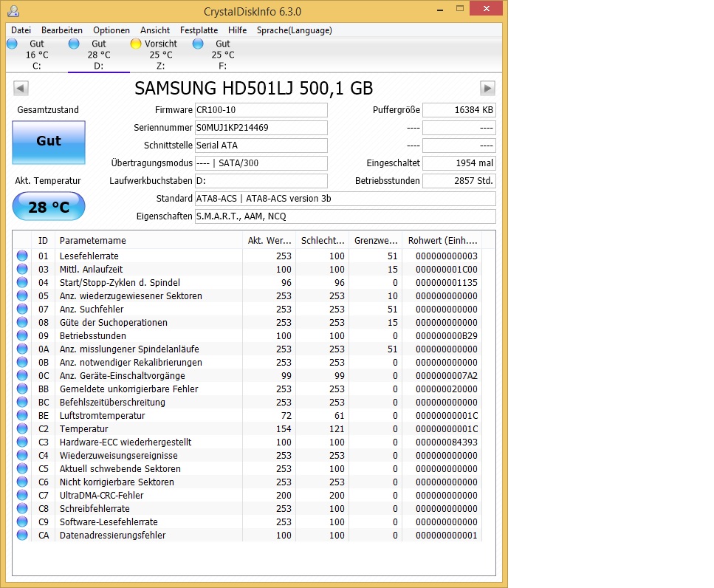The width and height of the screenshot is (714, 588).
Task: Click status icon for Gemeldete unkorrigierbare Fehler
Action: click(x=22, y=389)
